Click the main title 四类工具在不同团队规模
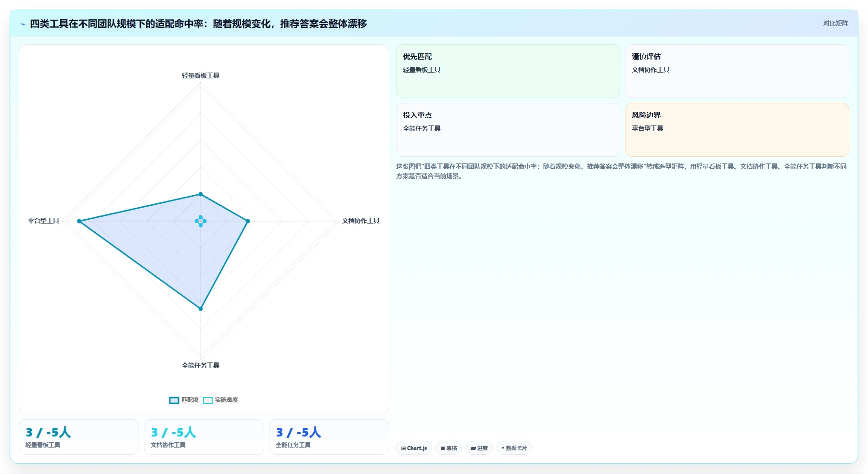This screenshot has width=868, height=474. click(x=198, y=24)
